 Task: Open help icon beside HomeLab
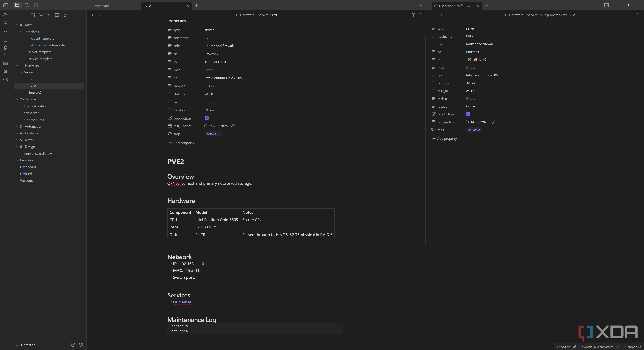coord(73,345)
